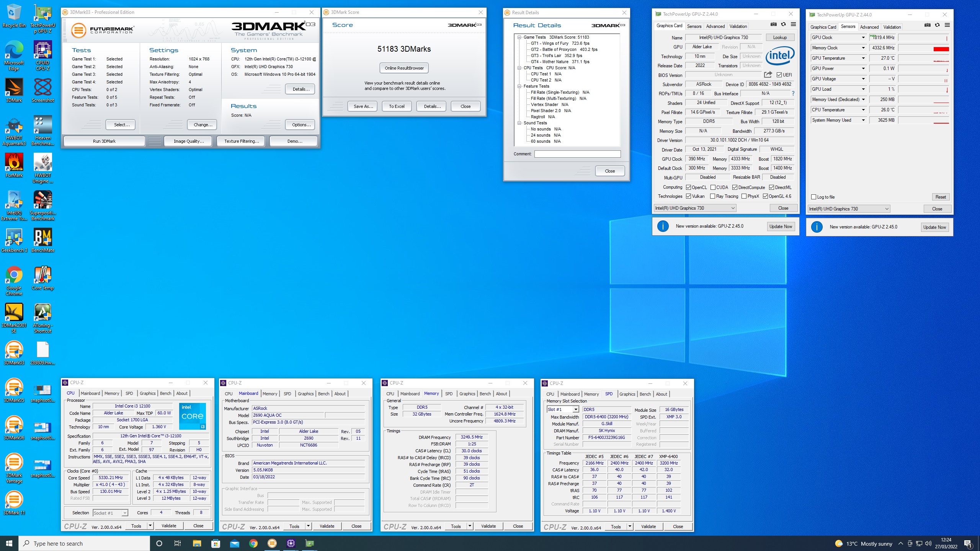Screen dimensions: 980x551
Task: Click Reset button in GPU-Z Sensors
Action: tap(941, 197)
